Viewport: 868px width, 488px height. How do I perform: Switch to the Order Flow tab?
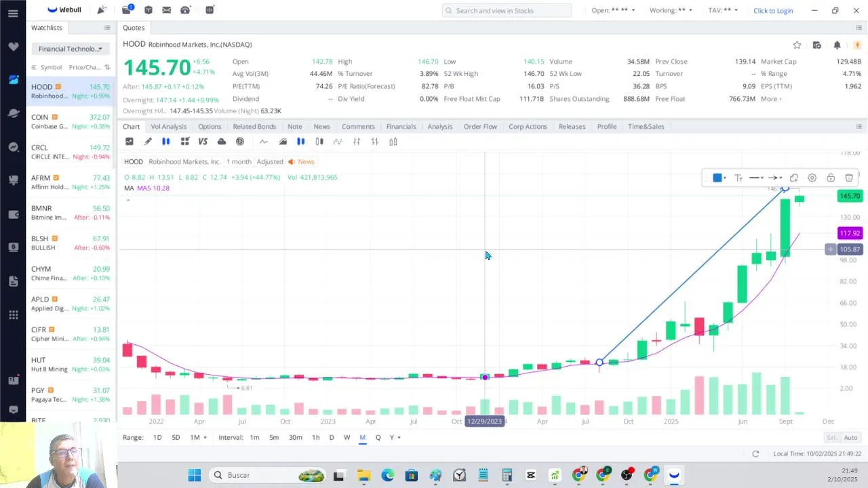point(480,127)
